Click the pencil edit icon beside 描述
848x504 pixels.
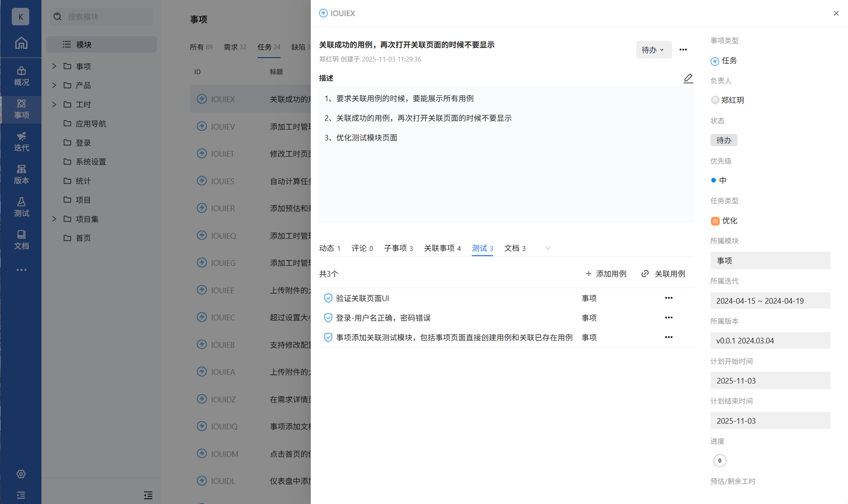tap(688, 78)
